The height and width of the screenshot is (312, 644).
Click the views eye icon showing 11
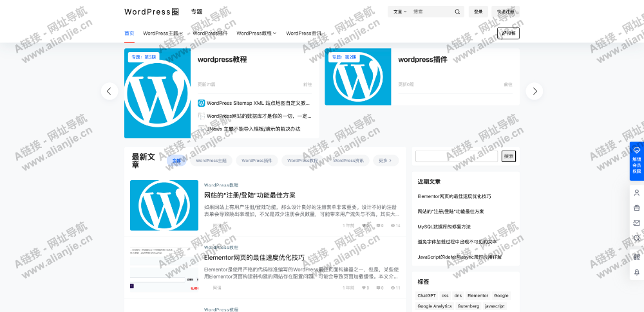[393, 288]
